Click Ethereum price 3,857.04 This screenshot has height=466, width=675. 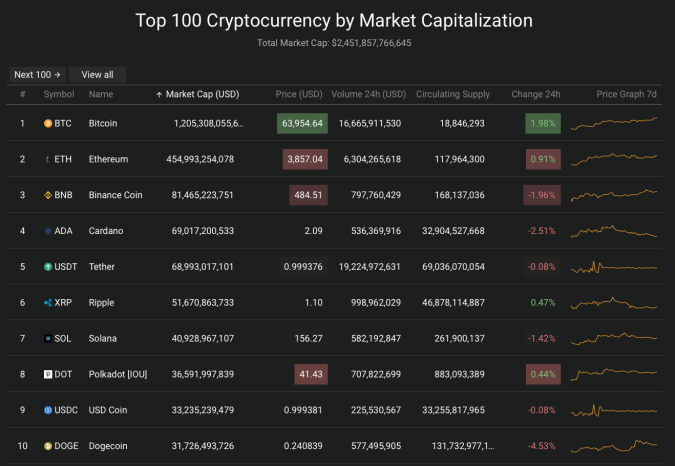[x=305, y=159]
